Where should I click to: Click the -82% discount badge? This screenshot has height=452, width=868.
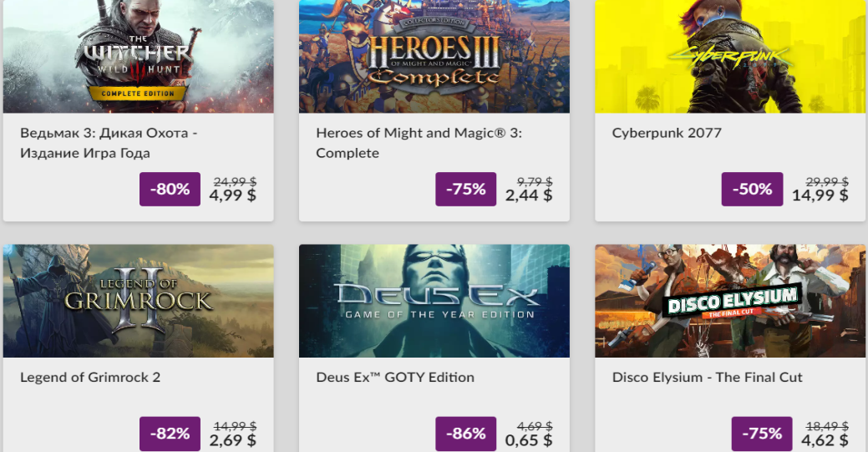170,434
